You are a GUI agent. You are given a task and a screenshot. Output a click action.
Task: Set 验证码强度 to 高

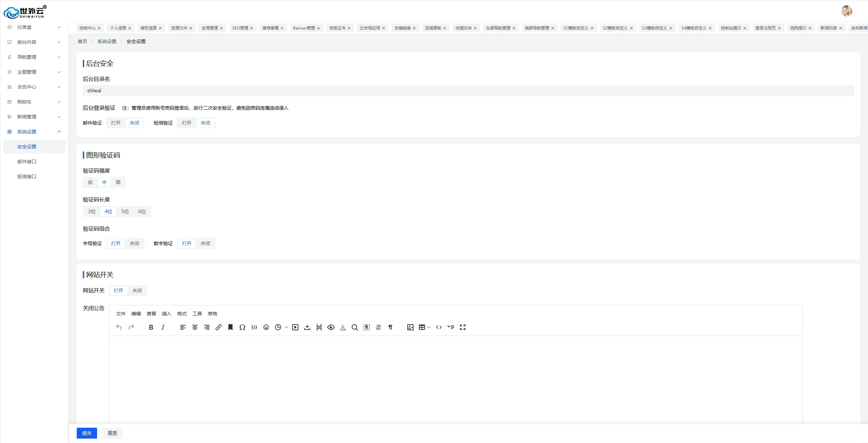click(x=118, y=182)
